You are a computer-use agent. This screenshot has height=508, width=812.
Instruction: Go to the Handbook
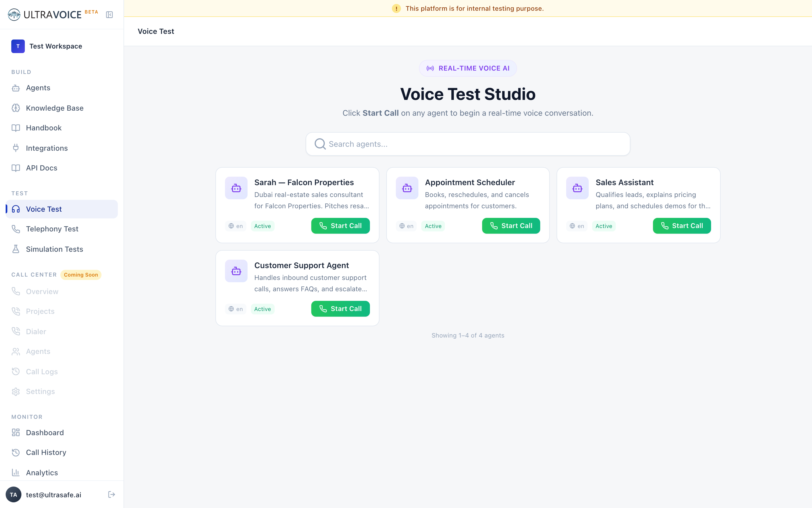62,128
